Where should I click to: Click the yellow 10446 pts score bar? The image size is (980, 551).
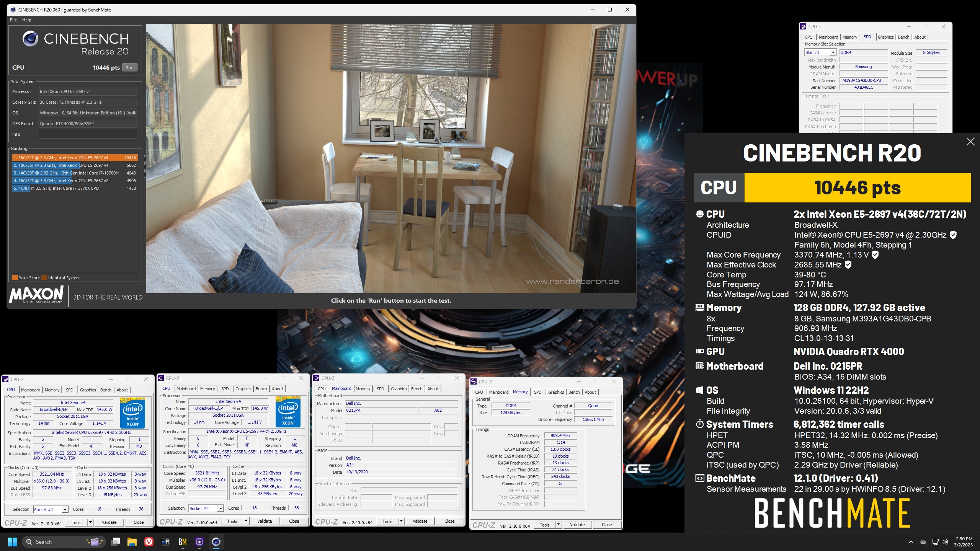tap(857, 187)
